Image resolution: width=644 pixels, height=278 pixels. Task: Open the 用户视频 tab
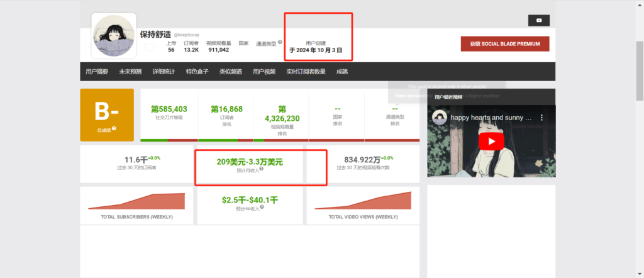coord(264,72)
